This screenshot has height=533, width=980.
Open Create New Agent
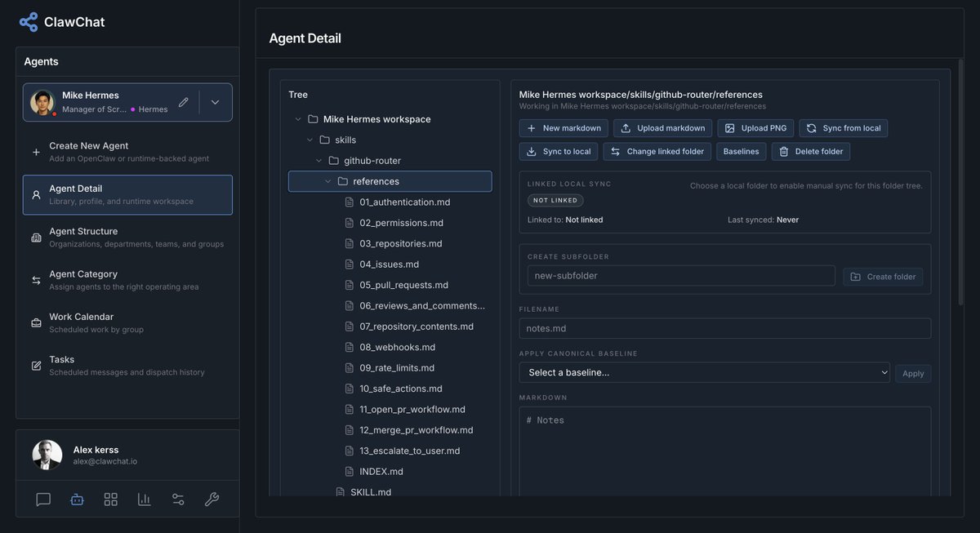(x=127, y=152)
